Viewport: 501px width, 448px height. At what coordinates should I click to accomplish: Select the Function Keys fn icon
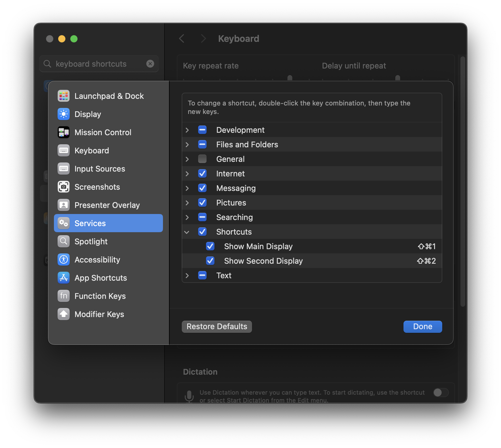pos(64,296)
